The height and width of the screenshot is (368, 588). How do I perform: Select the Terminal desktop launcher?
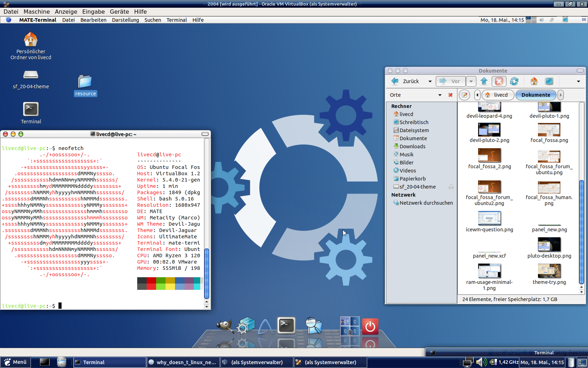(31, 113)
